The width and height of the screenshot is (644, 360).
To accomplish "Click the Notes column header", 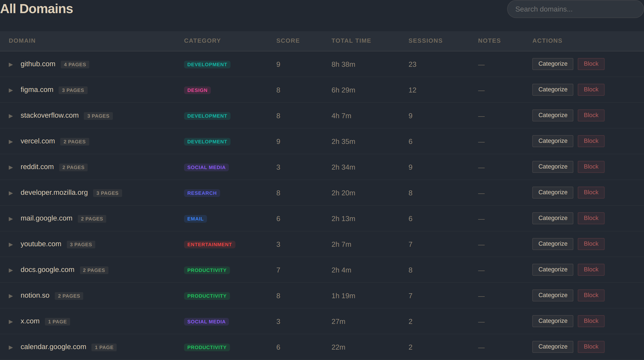I will 489,41.
